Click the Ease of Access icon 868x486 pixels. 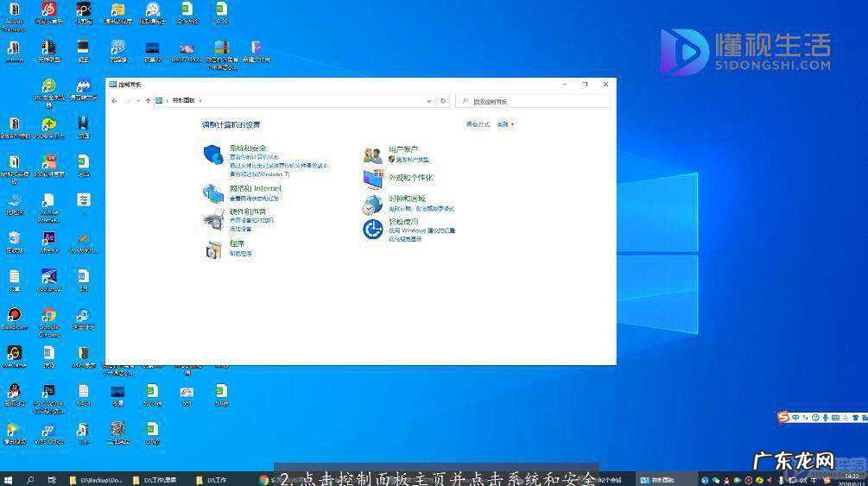373,230
